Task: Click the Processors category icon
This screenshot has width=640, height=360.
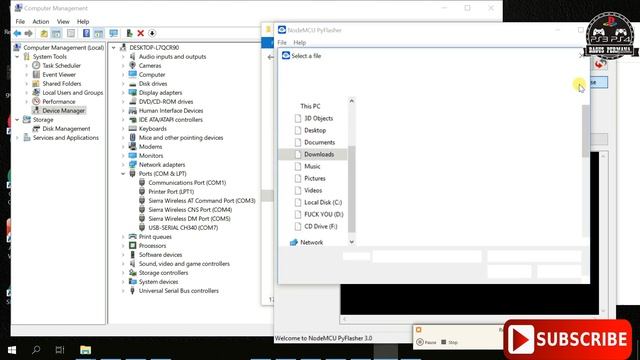Action: 133,246
